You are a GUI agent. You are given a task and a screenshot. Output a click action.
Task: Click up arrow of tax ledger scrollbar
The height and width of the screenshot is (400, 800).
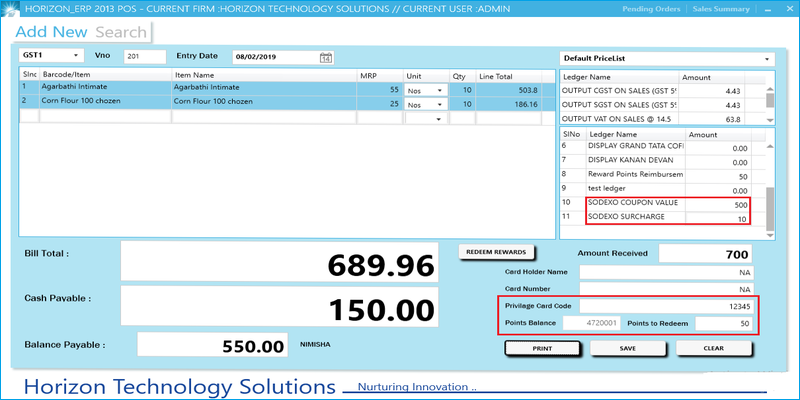click(770, 89)
